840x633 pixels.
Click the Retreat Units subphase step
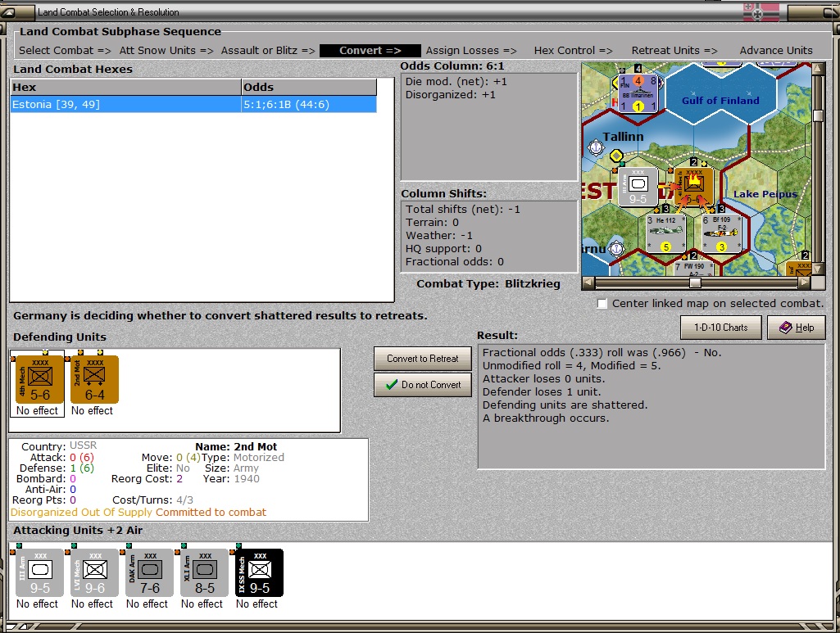pyautogui.click(x=674, y=50)
